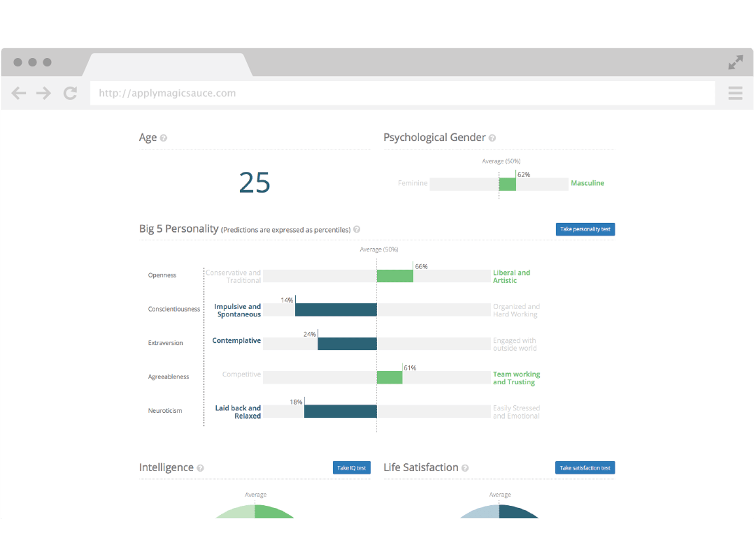Click the applymagicsauce.com address bar
This screenshot has width=754, height=560.
click(402, 93)
